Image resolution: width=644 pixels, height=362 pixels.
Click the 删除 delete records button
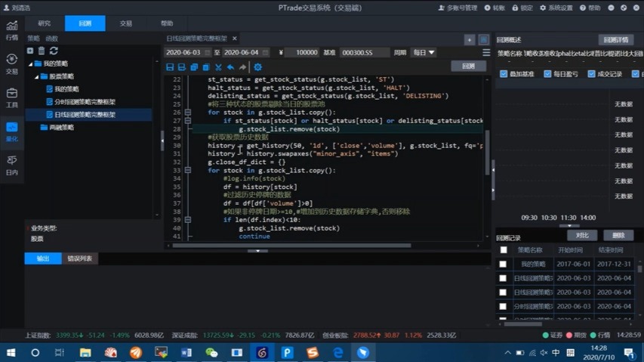coord(618,236)
